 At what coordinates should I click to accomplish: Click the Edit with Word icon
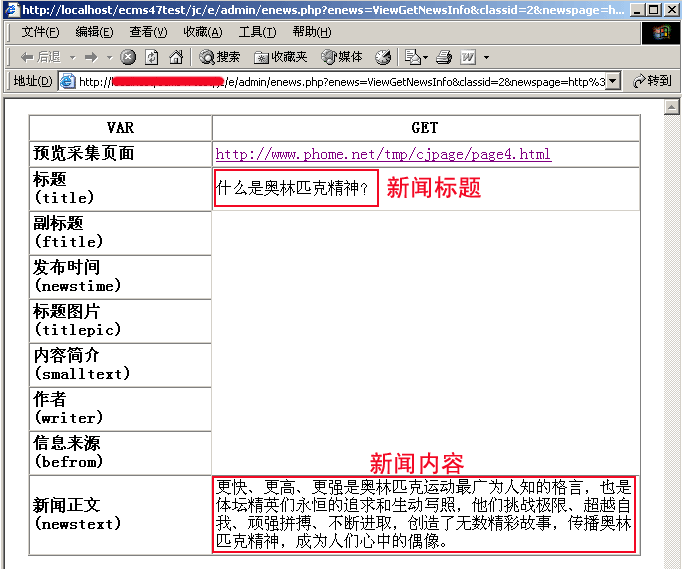point(468,57)
